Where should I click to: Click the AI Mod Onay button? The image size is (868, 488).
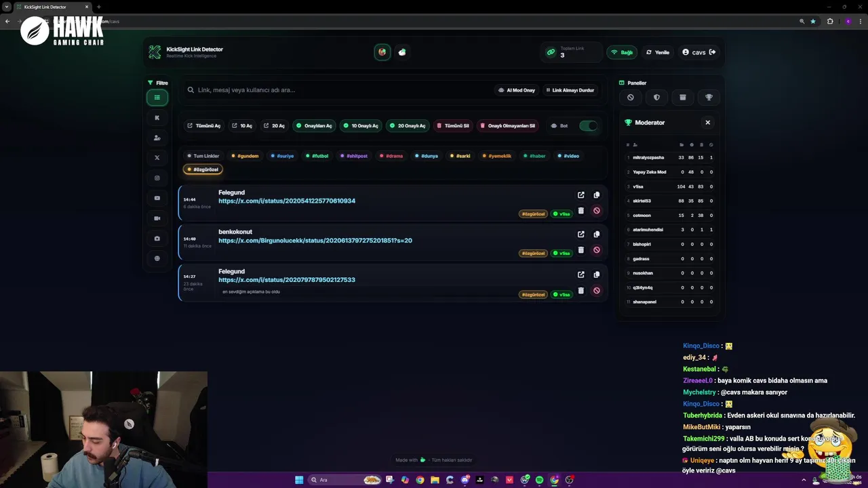517,90
